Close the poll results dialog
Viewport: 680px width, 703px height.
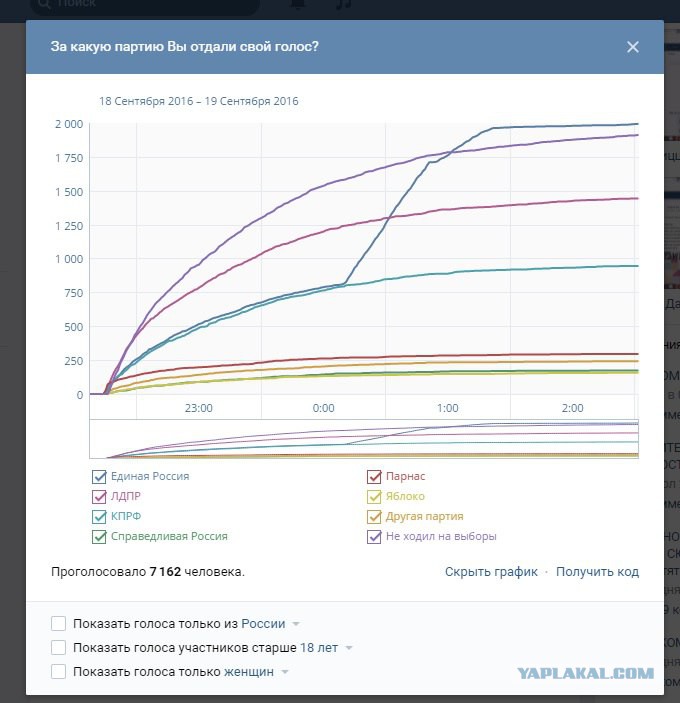(632, 47)
